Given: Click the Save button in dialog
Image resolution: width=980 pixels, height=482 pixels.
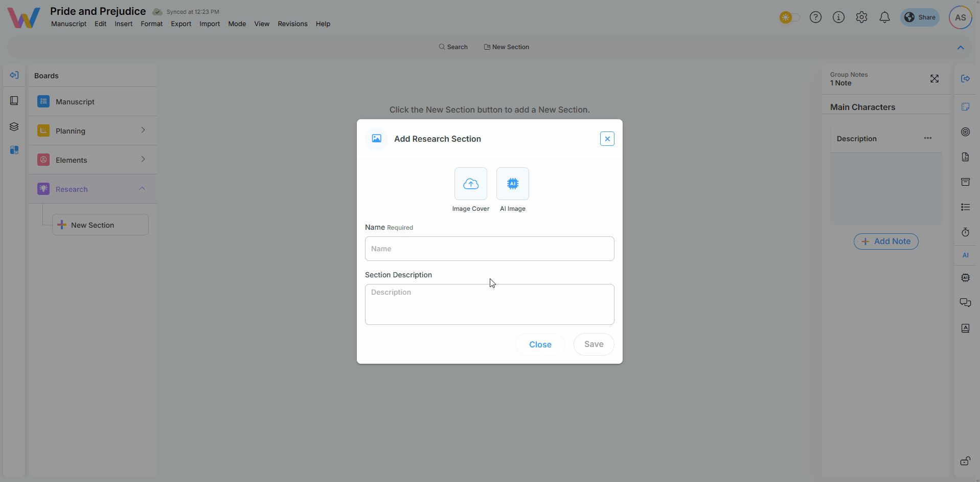Looking at the screenshot, I should tap(594, 344).
